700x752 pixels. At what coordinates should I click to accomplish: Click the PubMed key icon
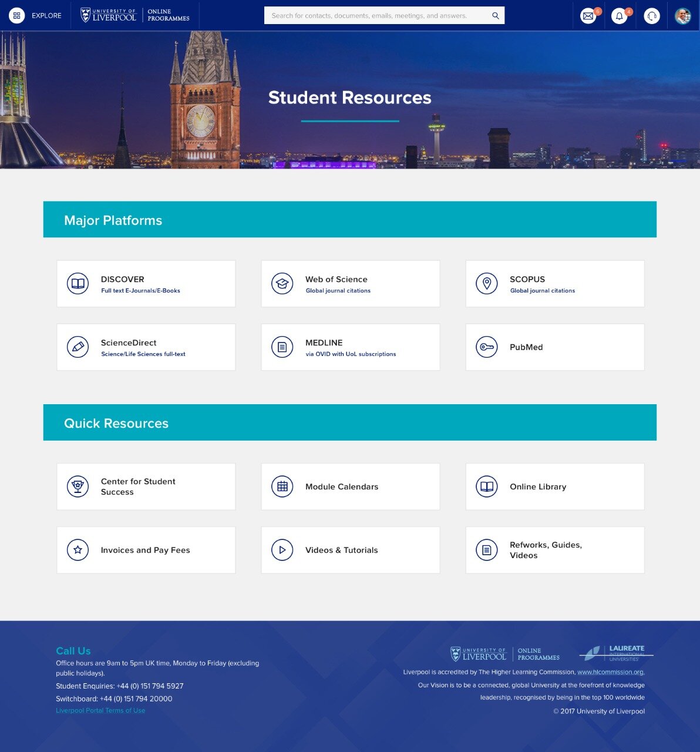point(486,347)
